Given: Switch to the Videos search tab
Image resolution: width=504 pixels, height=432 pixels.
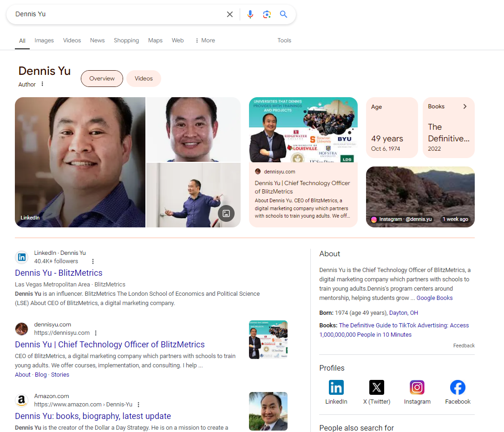Looking at the screenshot, I should tap(72, 40).
